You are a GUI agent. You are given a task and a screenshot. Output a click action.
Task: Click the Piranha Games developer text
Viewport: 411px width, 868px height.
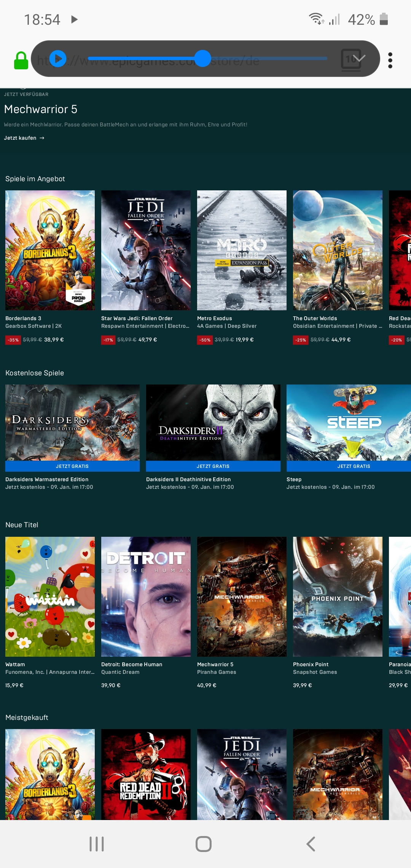(x=217, y=672)
